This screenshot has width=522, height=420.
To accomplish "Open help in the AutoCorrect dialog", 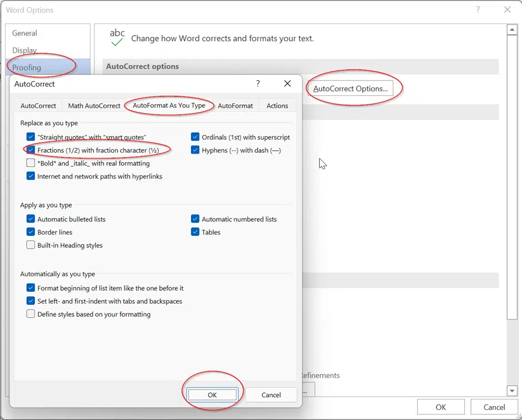I will point(258,83).
